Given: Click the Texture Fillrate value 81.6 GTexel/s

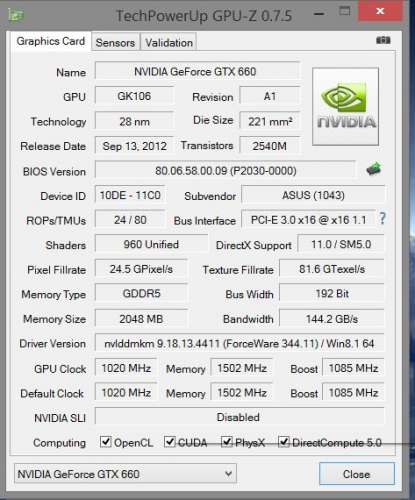Looking at the screenshot, I should point(332,269).
